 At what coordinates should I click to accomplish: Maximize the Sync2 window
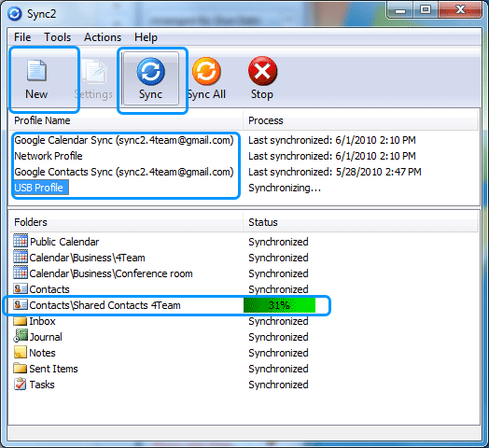point(426,9)
